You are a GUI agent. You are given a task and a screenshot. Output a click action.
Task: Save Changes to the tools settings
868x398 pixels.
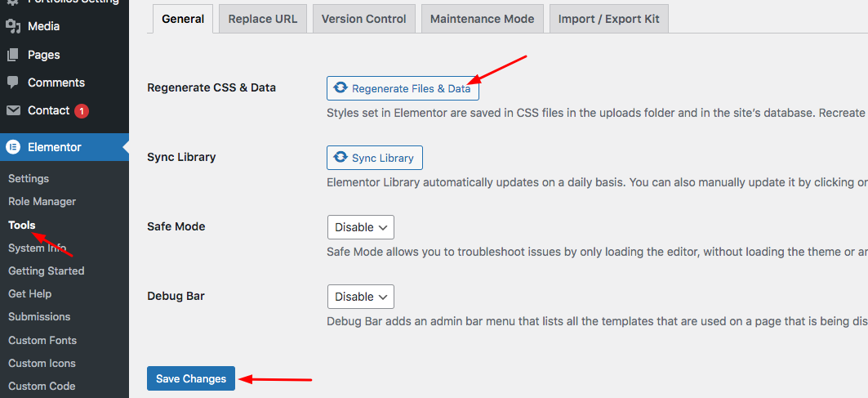coord(191,378)
